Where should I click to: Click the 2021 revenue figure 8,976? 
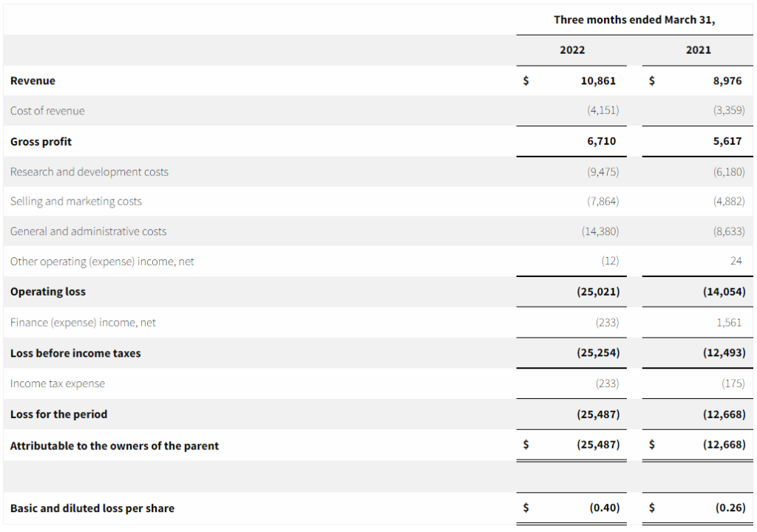pyautogui.click(x=727, y=81)
